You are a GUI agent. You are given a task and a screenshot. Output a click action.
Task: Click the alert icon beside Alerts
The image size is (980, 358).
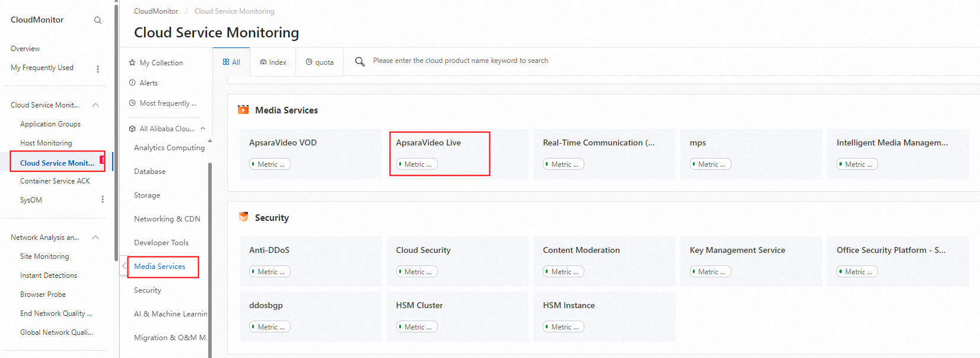pyautogui.click(x=132, y=83)
